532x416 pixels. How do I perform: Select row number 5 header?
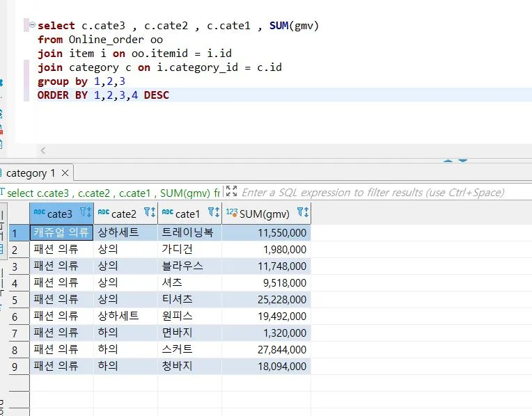19,300
